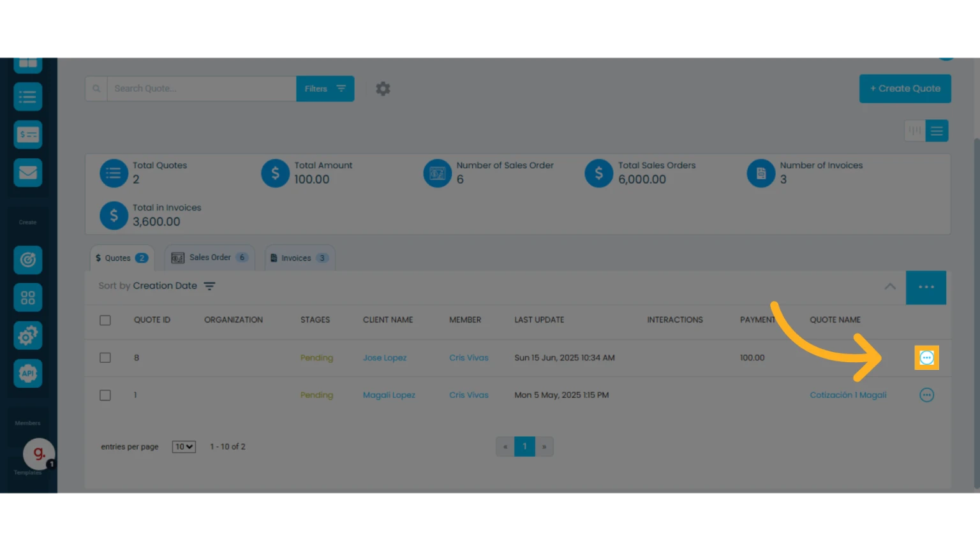
Task: Open the API sidebar icon
Action: (x=27, y=373)
